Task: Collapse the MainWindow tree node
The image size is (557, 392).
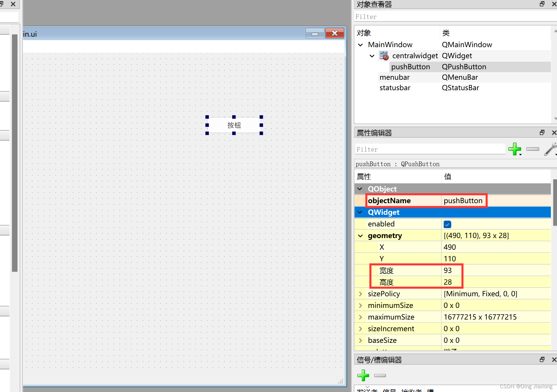Action: [360, 45]
